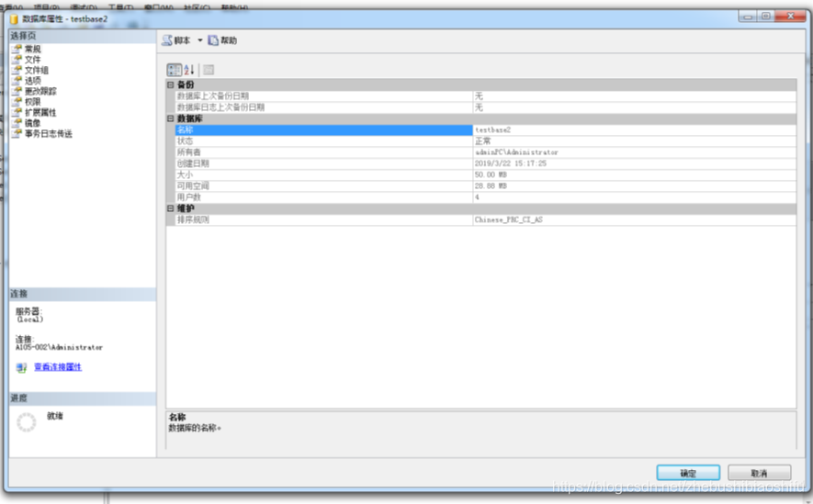Select the 状态 property row
This screenshot has width=813, height=504.
[485, 140]
